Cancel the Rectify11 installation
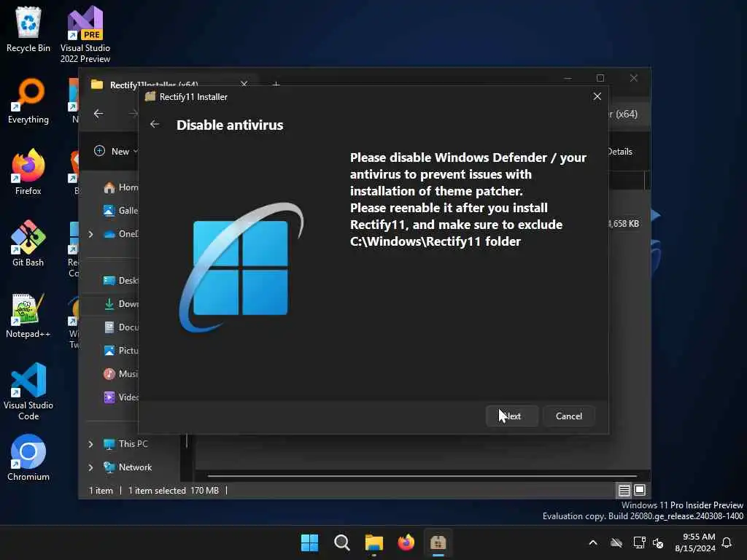The width and height of the screenshot is (747, 560). (569, 416)
